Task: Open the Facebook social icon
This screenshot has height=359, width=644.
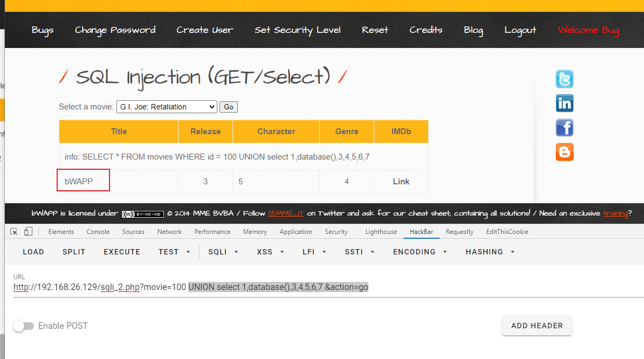Action: tap(564, 128)
